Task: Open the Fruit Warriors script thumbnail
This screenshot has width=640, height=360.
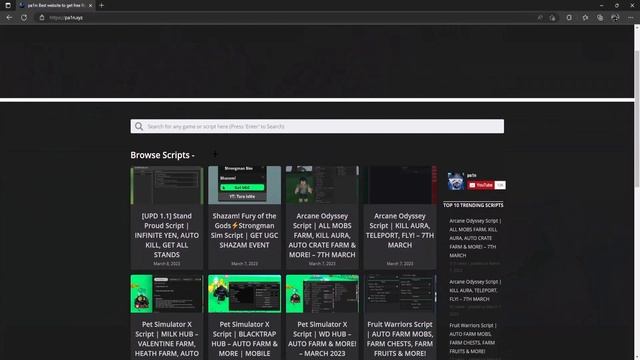Action: pos(400,293)
